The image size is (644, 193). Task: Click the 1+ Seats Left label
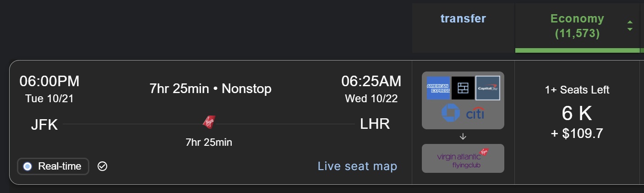[577, 90]
